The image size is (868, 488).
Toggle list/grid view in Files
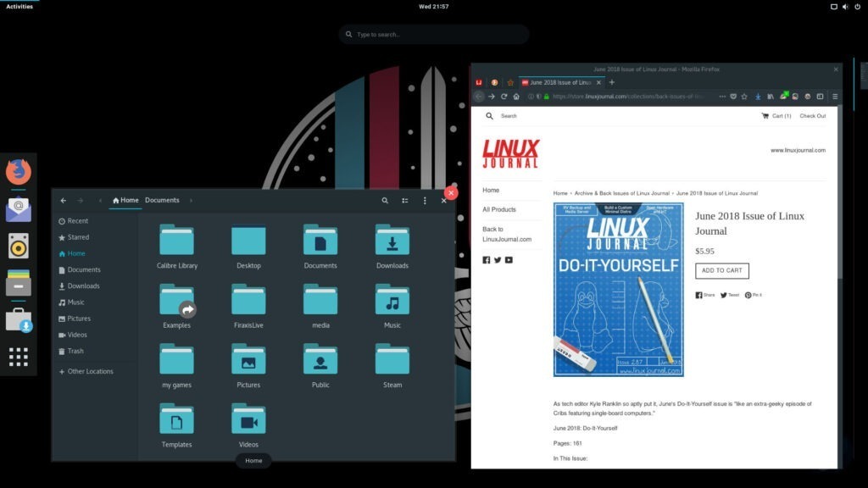click(405, 201)
